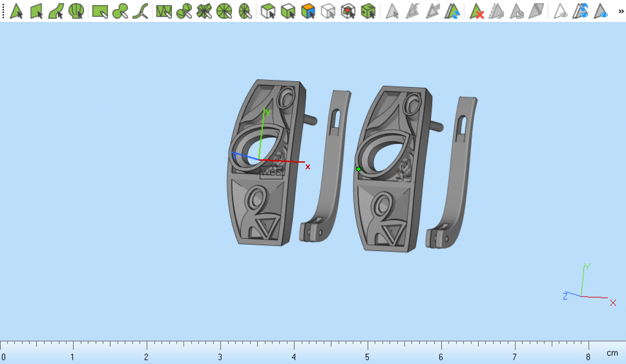Click the toolbar drag handle grip
Image resolution: width=626 pixels, height=364 pixels.
pos(3,10)
